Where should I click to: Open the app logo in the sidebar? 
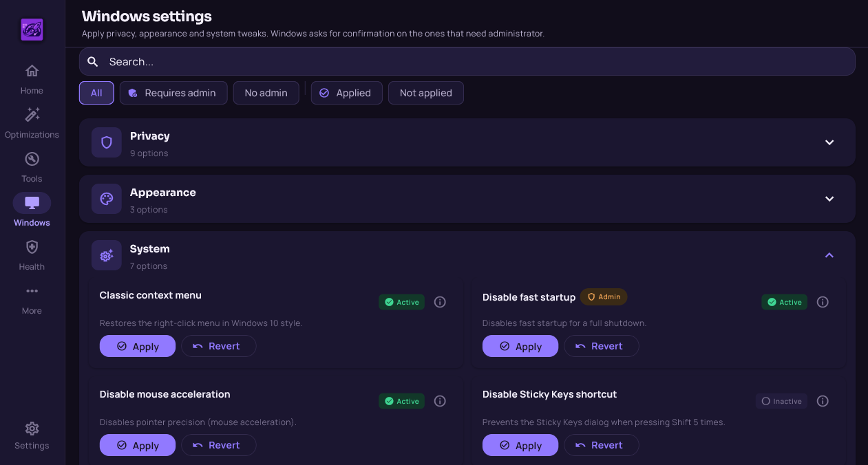click(x=32, y=30)
